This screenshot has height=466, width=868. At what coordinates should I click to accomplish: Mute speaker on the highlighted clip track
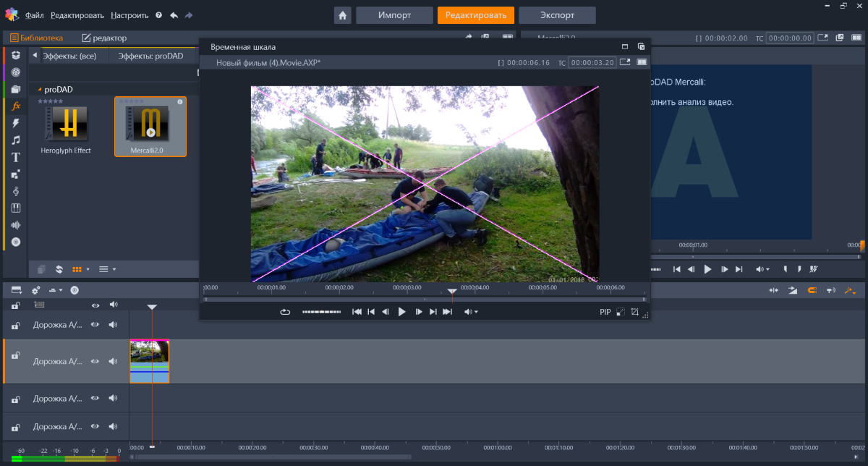point(113,361)
